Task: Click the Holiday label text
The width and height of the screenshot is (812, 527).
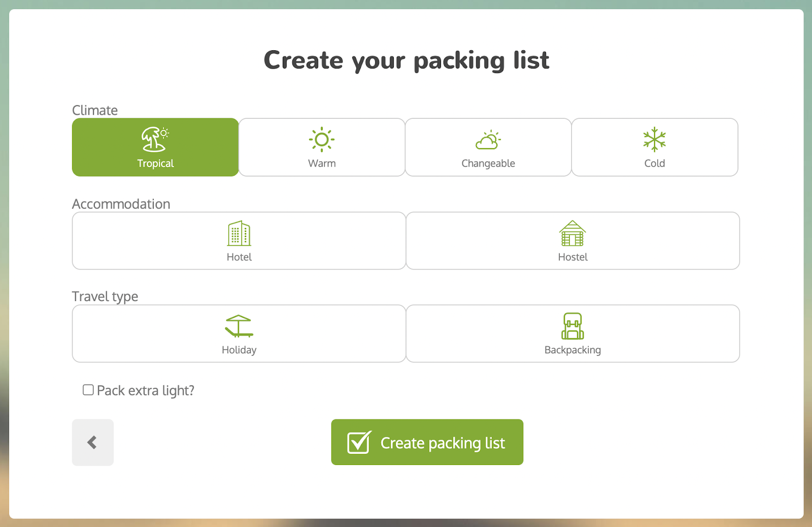Action: pos(239,350)
